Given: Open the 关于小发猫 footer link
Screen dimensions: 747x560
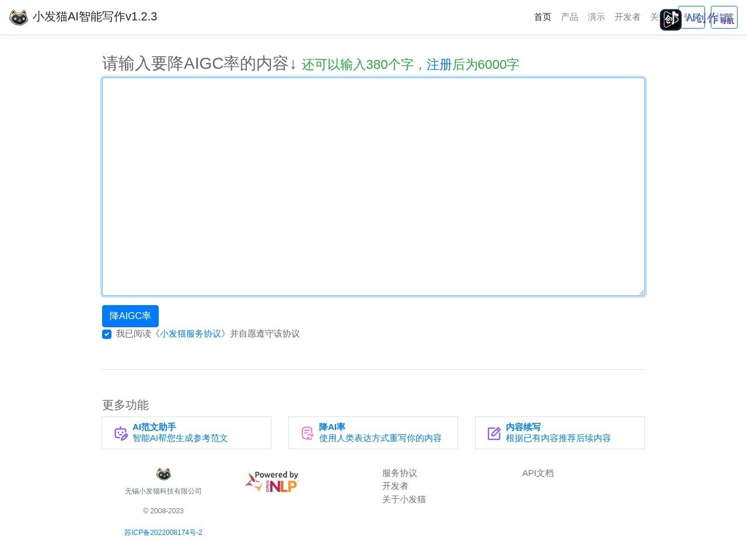Looking at the screenshot, I should (x=404, y=499).
